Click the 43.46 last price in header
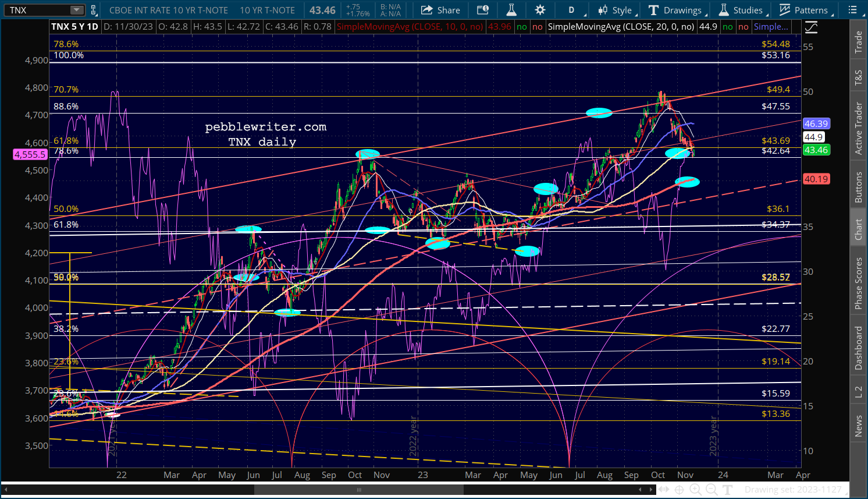This screenshot has width=868, height=499. [x=322, y=10]
